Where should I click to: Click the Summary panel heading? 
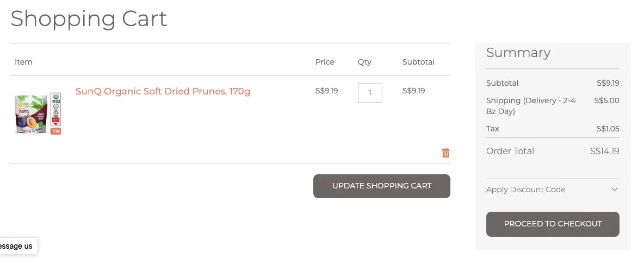(x=518, y=53)
